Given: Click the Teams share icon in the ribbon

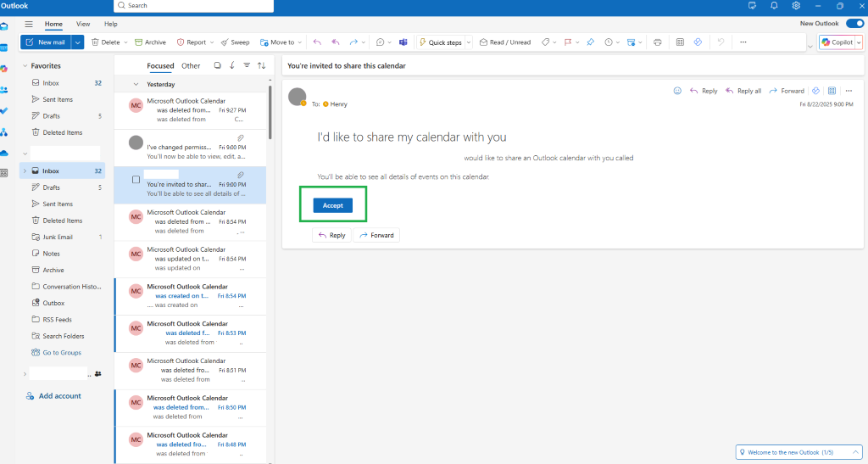Looking at the screenshot, I should 403,42.
